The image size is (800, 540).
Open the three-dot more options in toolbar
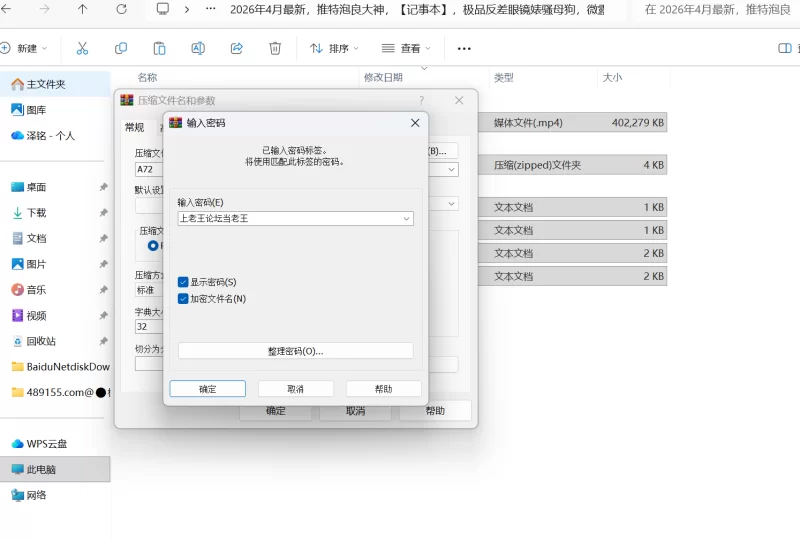(464, 48)
